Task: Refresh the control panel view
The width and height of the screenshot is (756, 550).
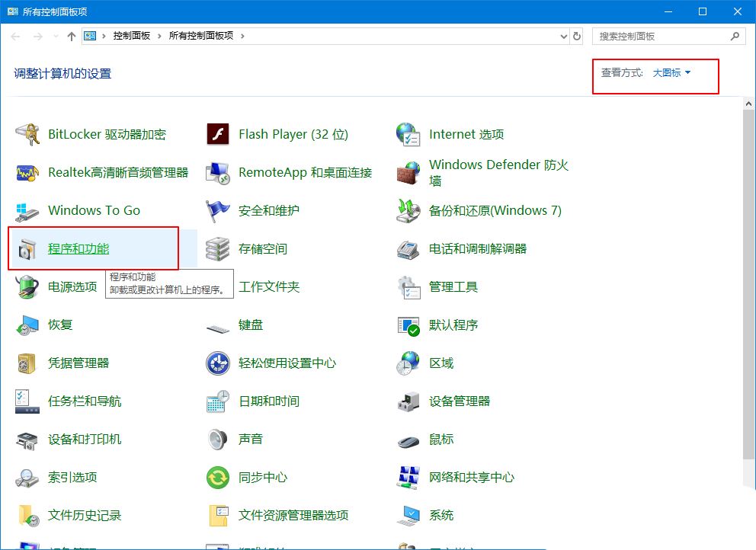Action: [577, 36]
